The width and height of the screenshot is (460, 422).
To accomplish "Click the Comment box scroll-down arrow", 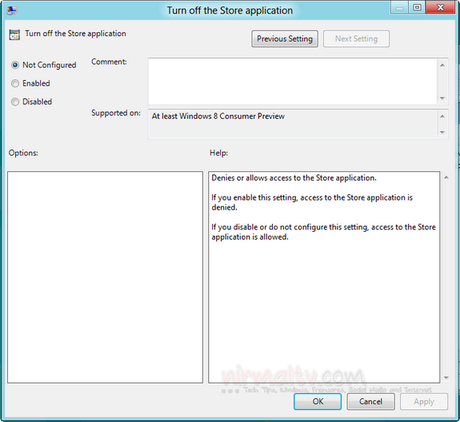I will pyautogui.click(x=442, y=98).
